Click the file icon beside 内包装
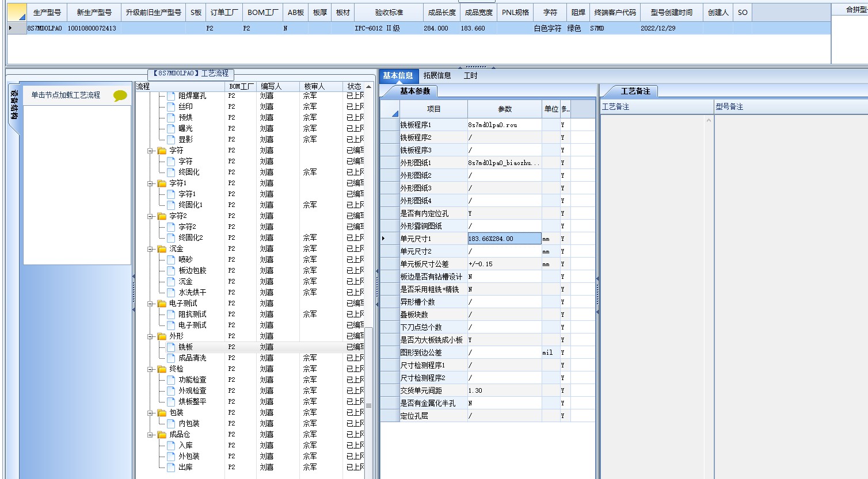 (x=171, y=423)
